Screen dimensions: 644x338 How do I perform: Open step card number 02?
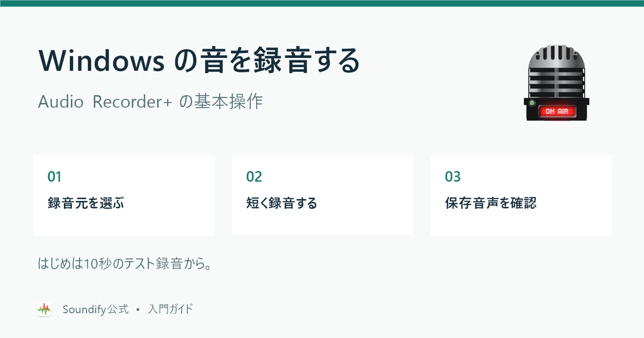(323, 195)
